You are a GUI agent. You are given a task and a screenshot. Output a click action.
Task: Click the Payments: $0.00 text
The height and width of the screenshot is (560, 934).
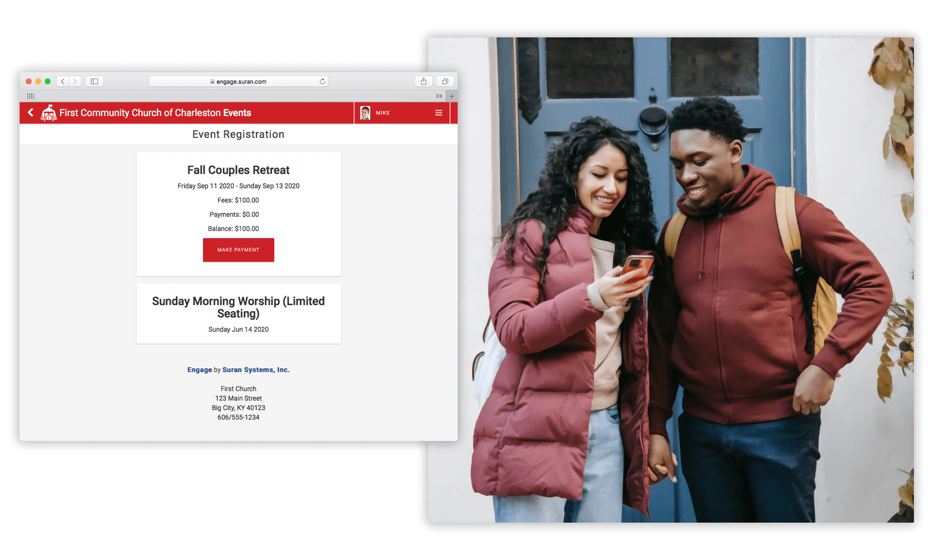coord(234,215)
